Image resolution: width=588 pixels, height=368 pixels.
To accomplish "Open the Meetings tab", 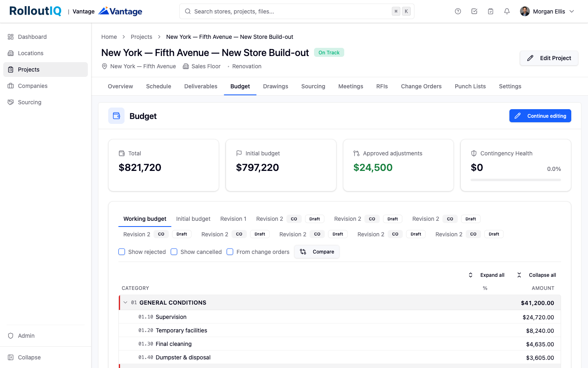I will [351, 86].
